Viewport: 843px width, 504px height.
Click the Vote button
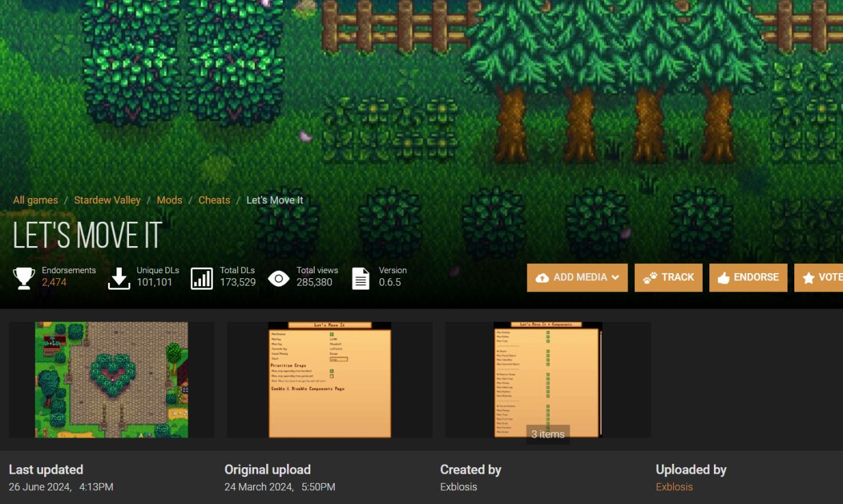pos(819,278)
